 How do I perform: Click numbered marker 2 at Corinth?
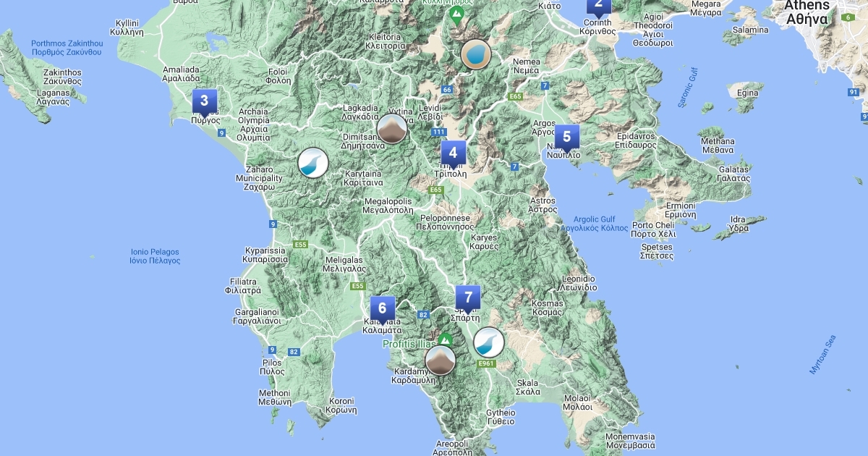(x=598, y=6)
